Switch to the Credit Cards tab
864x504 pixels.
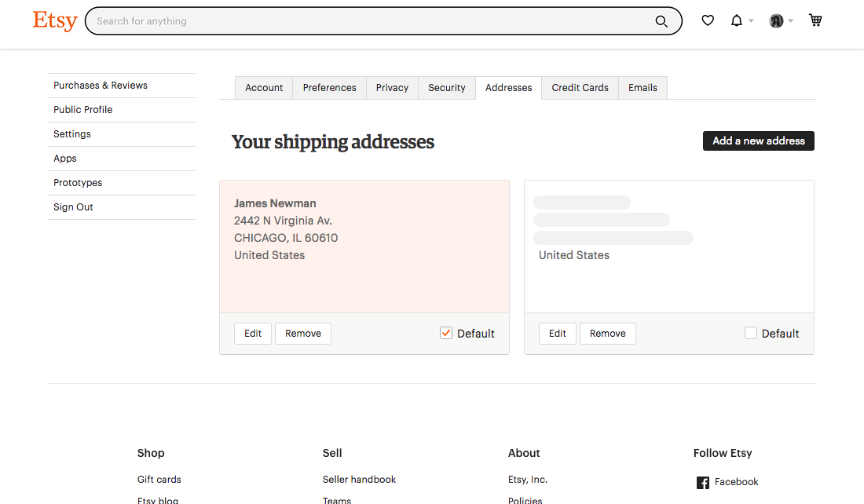pyautogui.click(x=580, y=87)
